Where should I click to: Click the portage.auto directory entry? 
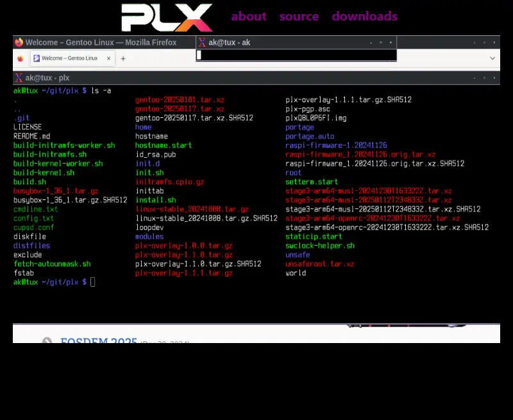click(310, 136)
